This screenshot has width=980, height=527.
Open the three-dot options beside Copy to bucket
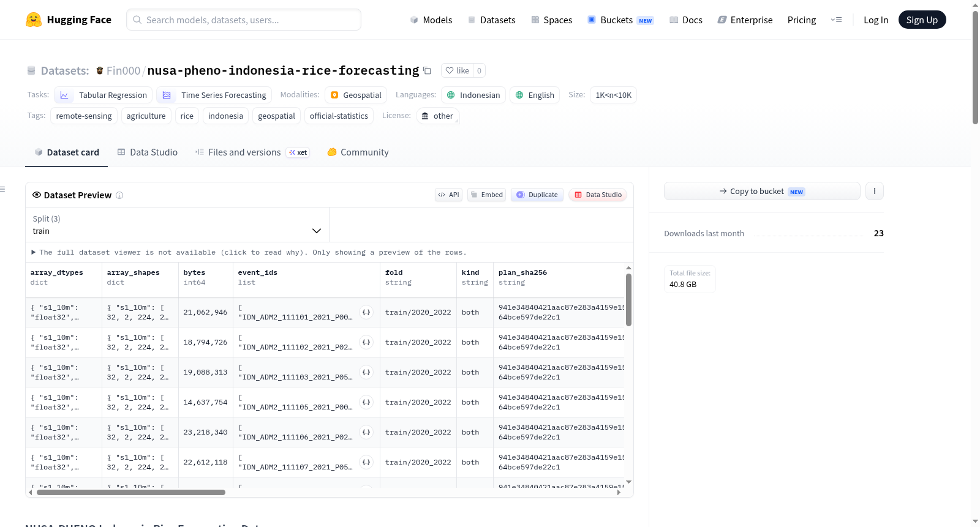(x=875, y=191)
